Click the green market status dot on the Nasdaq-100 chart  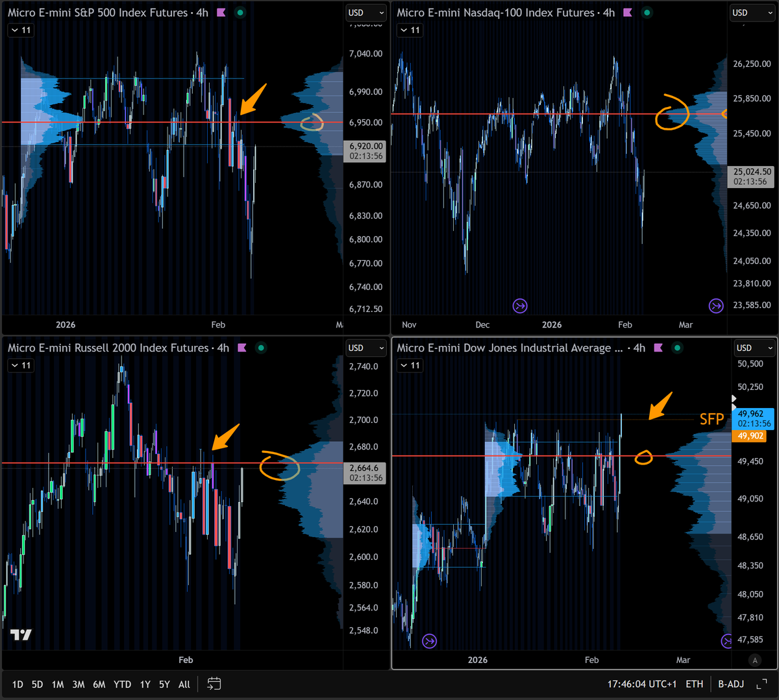coord(647,12)
